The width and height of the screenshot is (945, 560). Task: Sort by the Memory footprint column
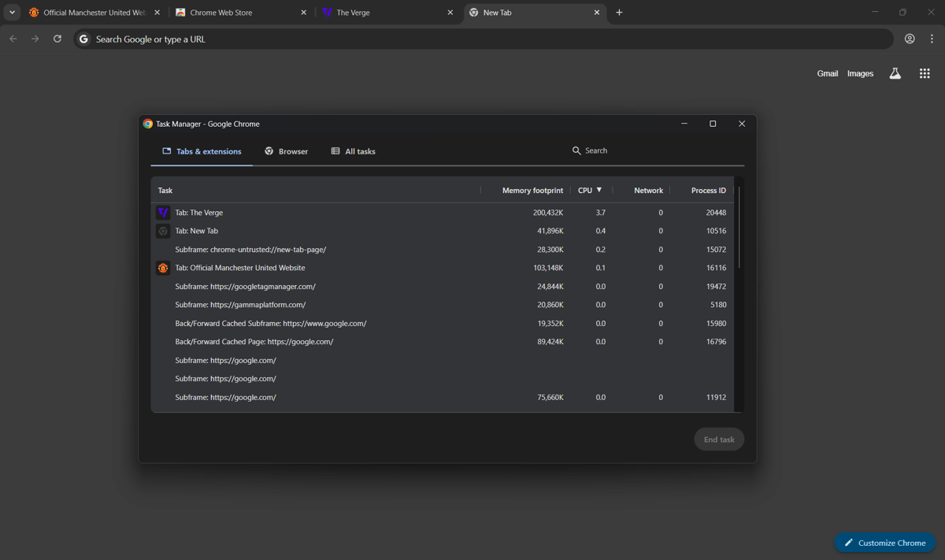pyautogui.click(x=532, y=190)
